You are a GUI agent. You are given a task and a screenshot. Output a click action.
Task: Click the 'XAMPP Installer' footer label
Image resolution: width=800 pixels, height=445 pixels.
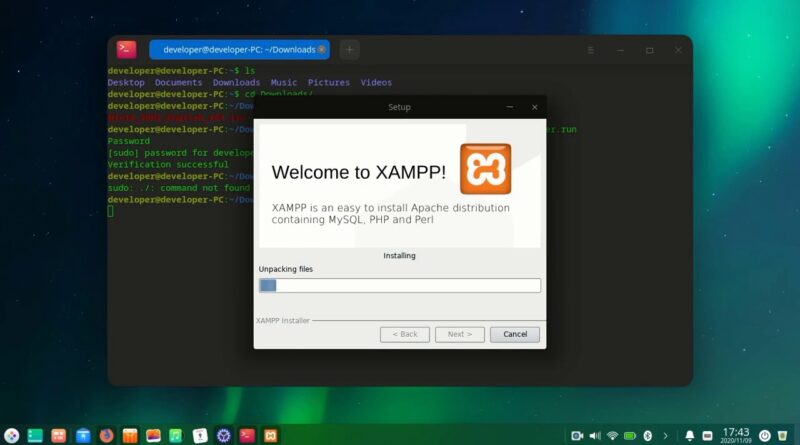(283, 320)
